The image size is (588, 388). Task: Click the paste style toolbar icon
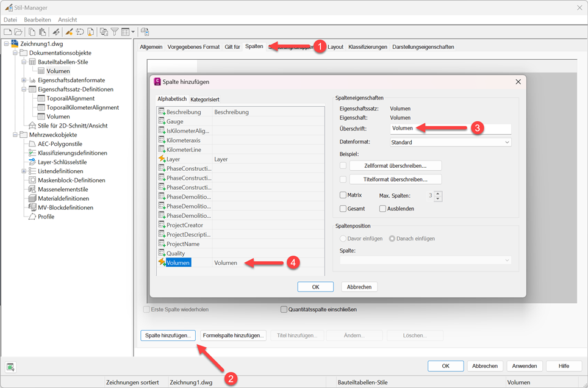[x=43, y=32]
